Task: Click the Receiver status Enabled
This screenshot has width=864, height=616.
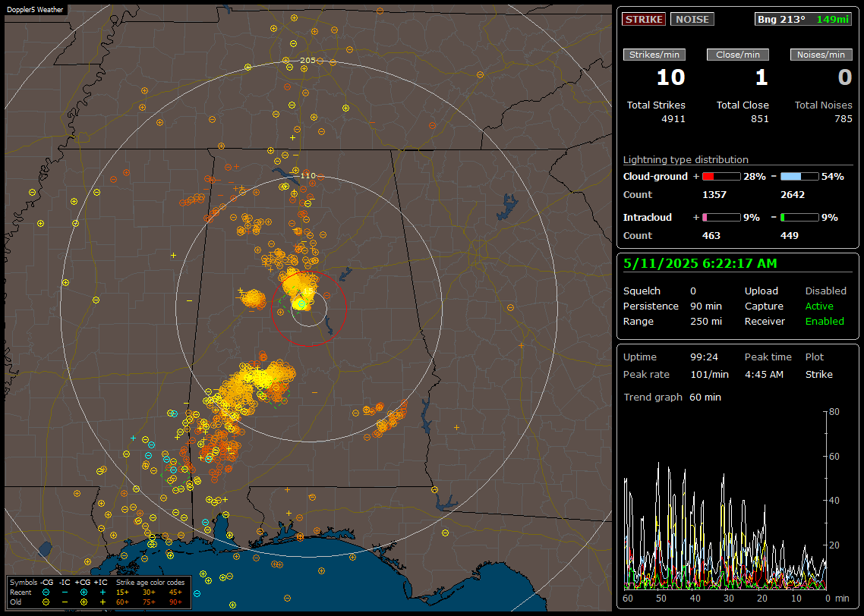Action: 825,322
